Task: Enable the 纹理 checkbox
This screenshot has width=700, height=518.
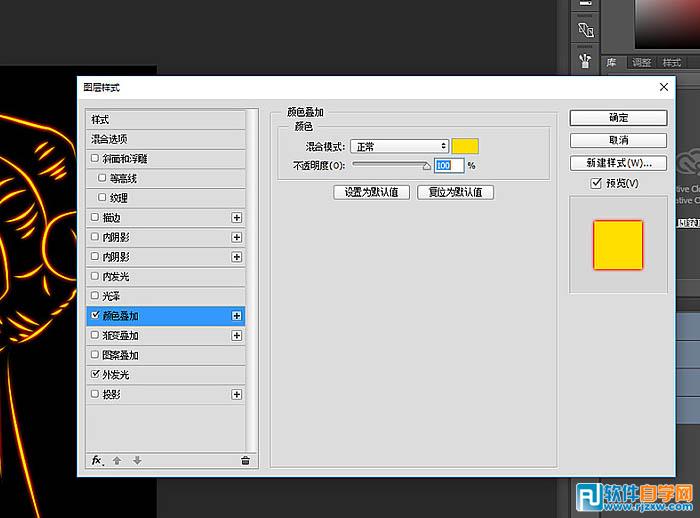Action: [102, 197]
